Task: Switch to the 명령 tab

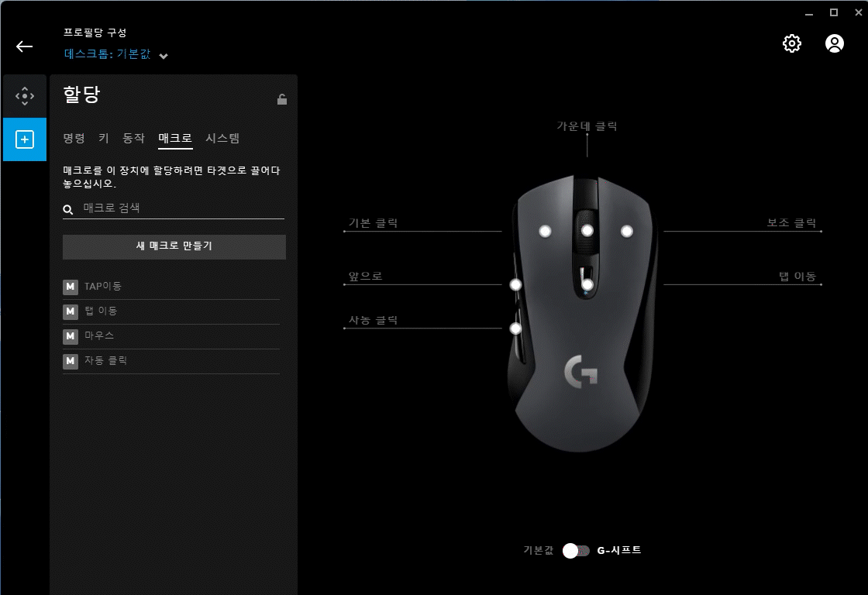Action: click(x=74, y=138)
